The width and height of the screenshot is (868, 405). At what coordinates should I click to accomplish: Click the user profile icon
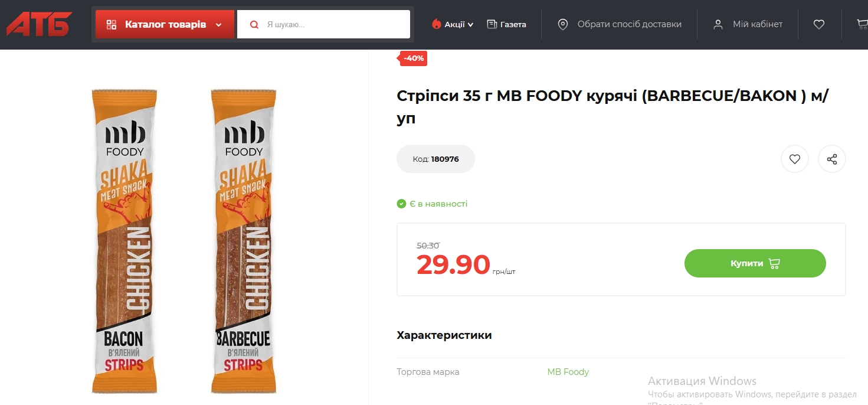click(718, 24)
